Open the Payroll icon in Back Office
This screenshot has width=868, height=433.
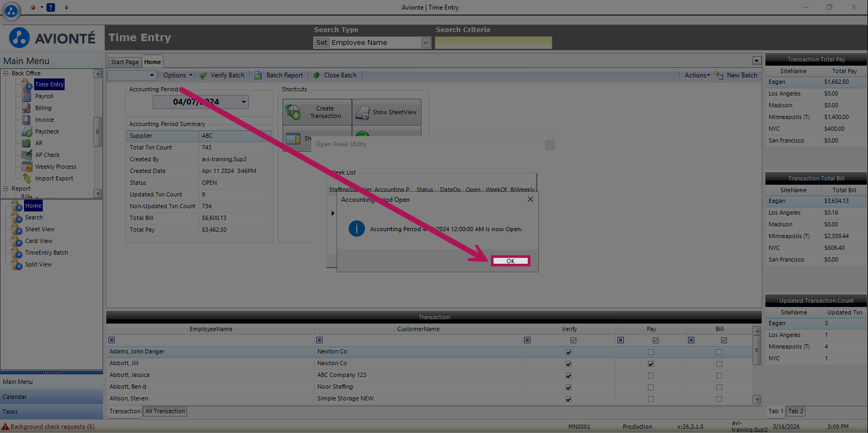(27, 96)
